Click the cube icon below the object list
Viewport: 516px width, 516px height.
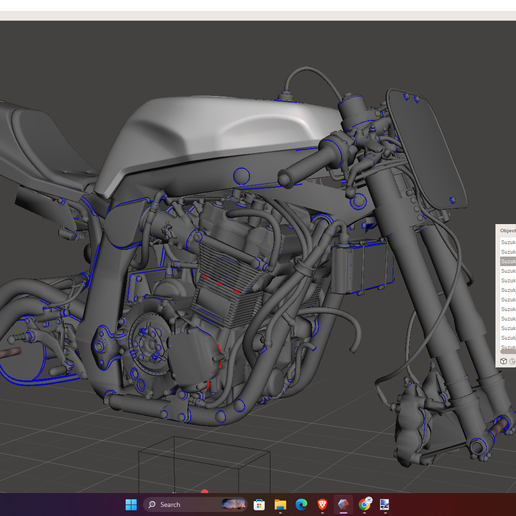point(503,361)
